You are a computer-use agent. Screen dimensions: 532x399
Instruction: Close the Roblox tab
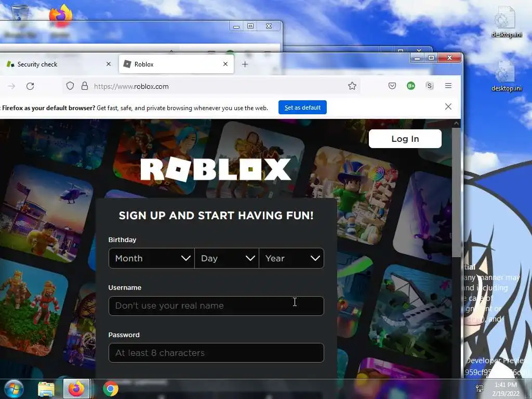[x=225, y=64]
